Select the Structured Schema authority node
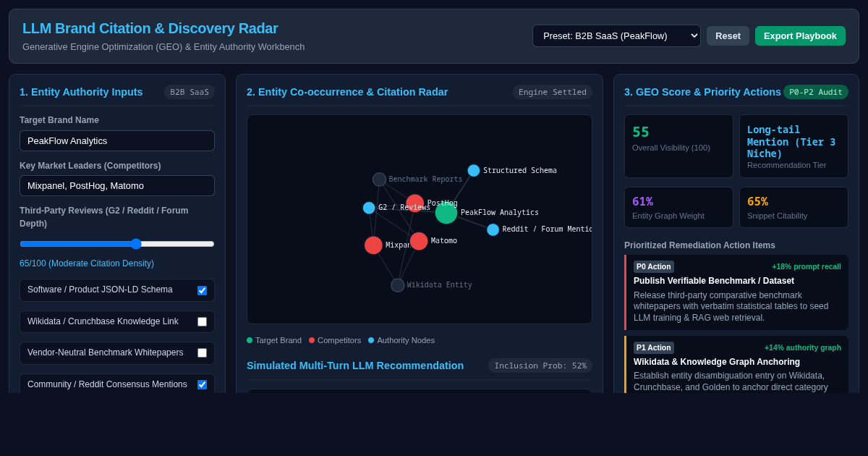Image resolution: width=868 pixels, height=456 pixels. (474, 171)
